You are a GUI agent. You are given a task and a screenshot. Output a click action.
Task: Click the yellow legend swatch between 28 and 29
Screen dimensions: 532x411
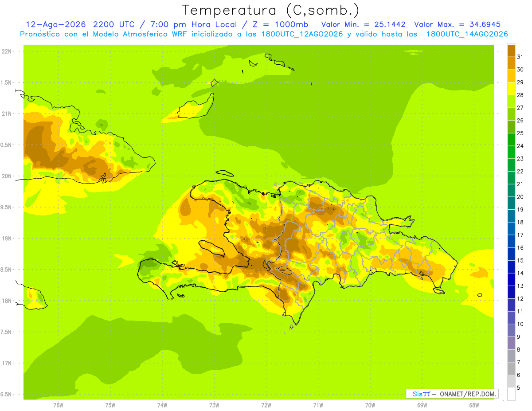(511, 89)
